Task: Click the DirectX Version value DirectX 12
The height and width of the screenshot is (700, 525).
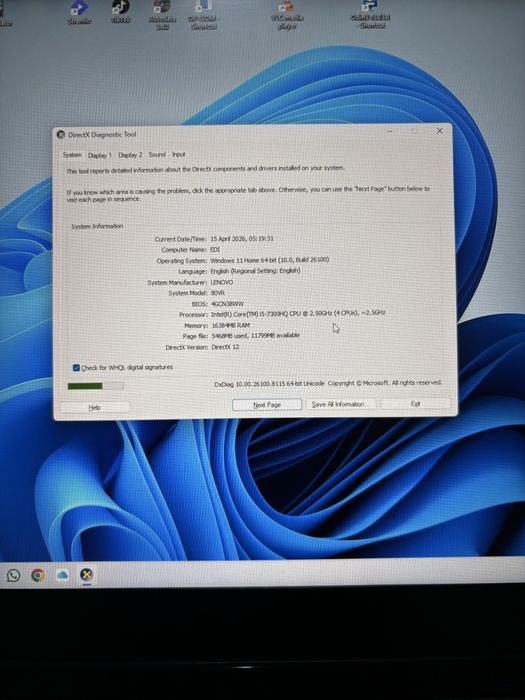Action: coord(225,347)
